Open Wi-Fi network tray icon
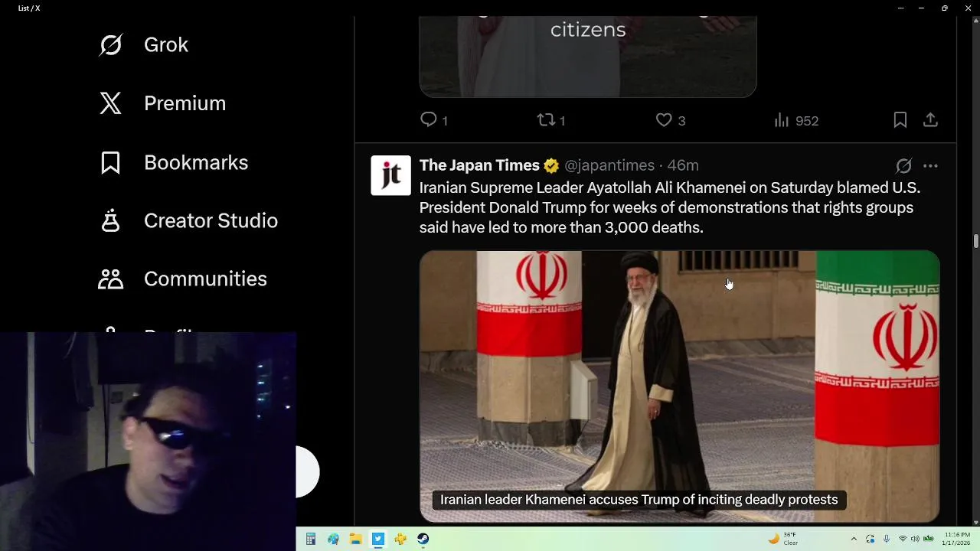The height and width of the screenshot is (551, 980). (x=903, y=539)
